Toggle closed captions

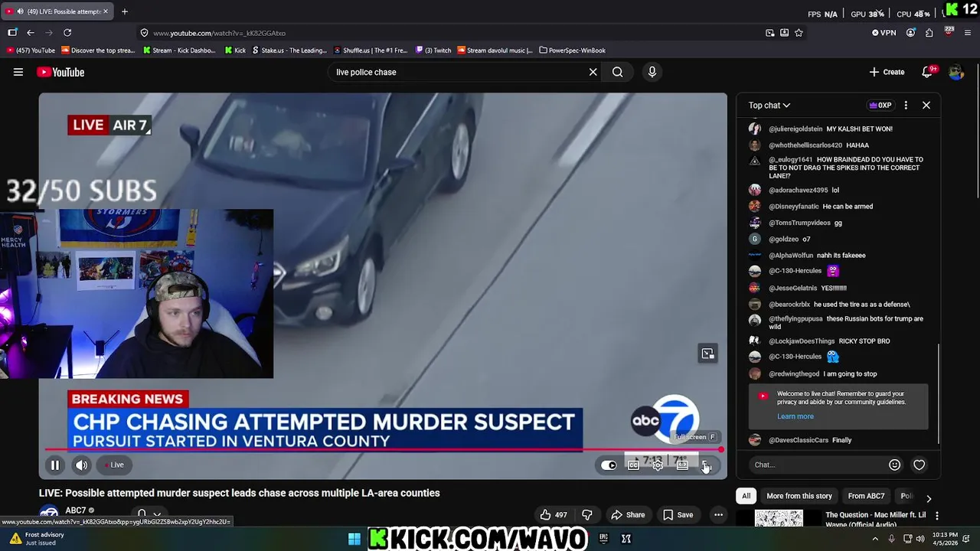tap(633, 465)
